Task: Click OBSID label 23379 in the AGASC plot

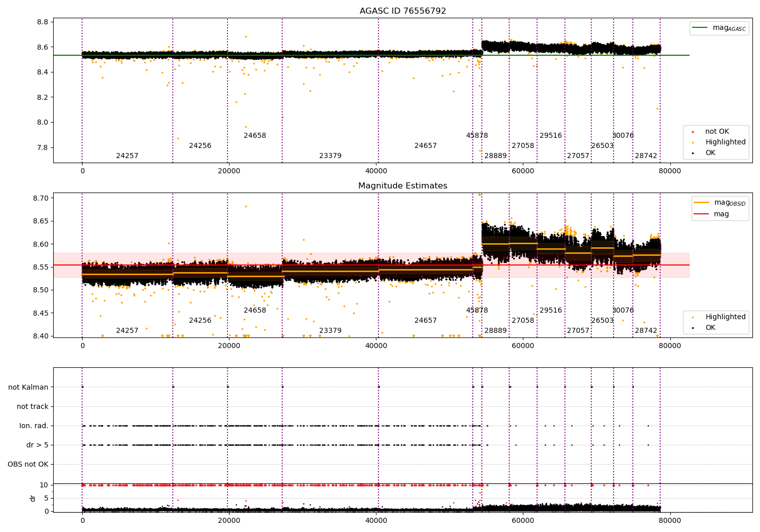Action: [x=330, y=156]
